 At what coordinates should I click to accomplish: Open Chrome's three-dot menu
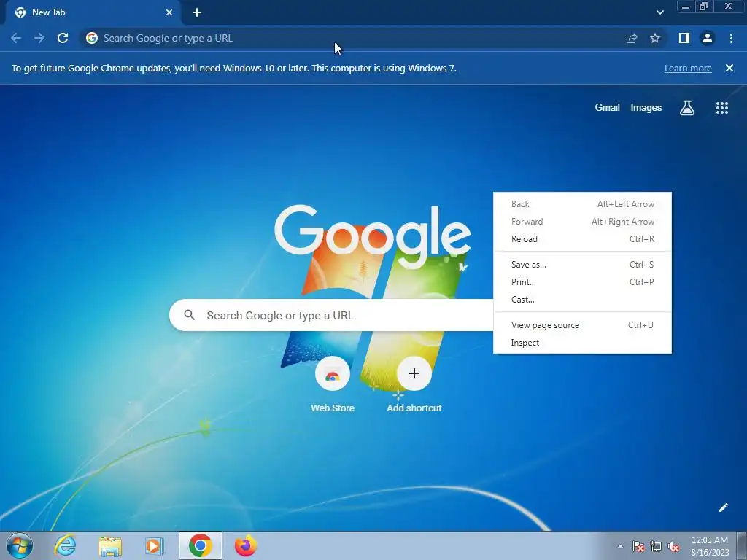tap(731, 38)
